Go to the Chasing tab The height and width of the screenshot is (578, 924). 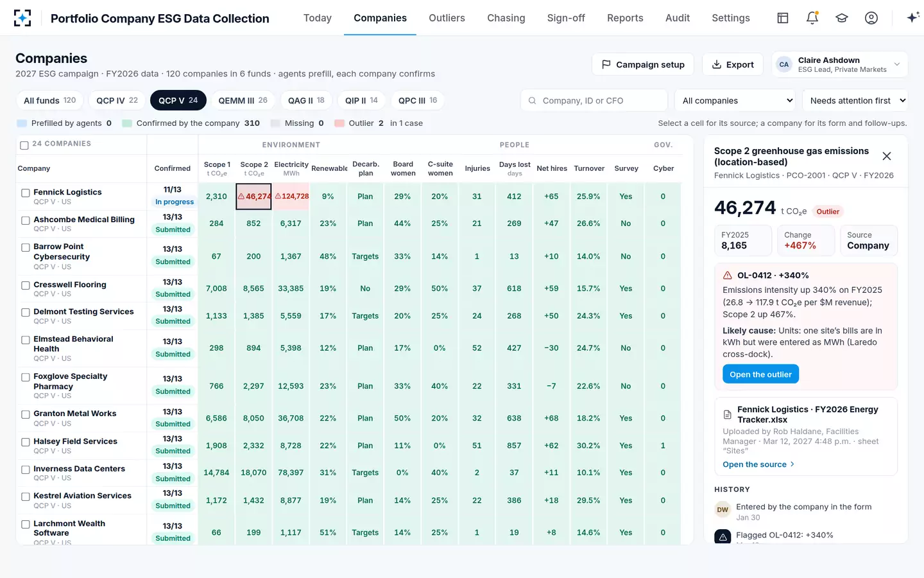pyautogui.click(x=506, y=18)
